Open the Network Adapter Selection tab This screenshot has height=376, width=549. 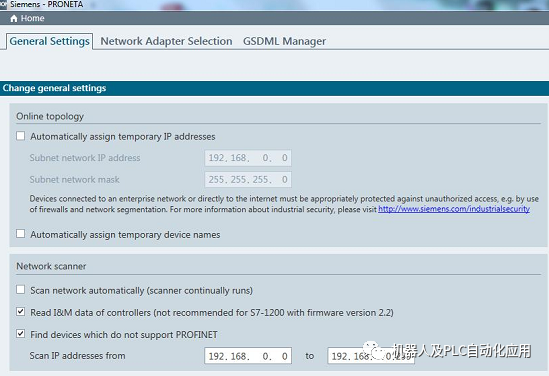click(x=166, y=41)
